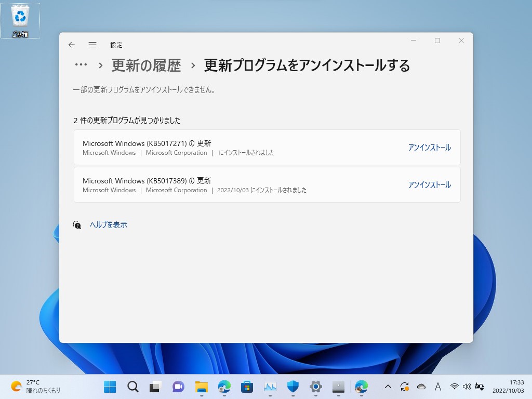Open Windows Security from the taskbar
Viewport: 532px width, 399px height.
pos(292,387)
